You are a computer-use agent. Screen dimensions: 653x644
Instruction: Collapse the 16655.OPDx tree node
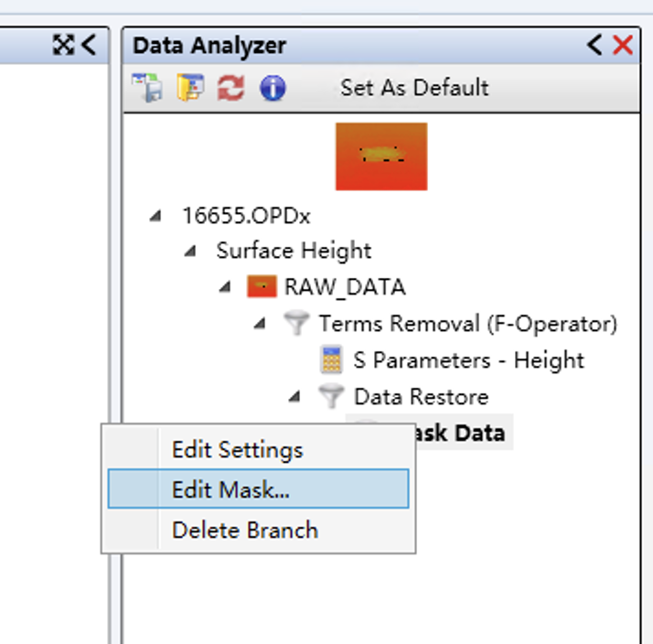click(x=155, y=215)
